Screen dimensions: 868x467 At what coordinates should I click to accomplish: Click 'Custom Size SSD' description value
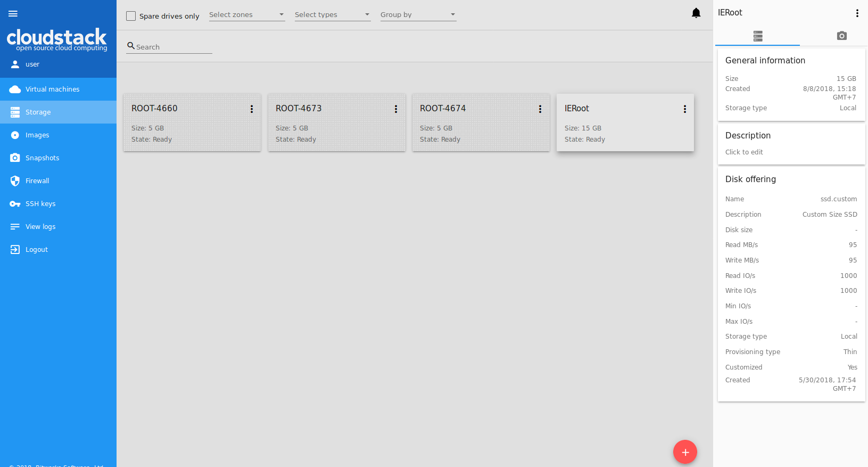click(830, 215)
